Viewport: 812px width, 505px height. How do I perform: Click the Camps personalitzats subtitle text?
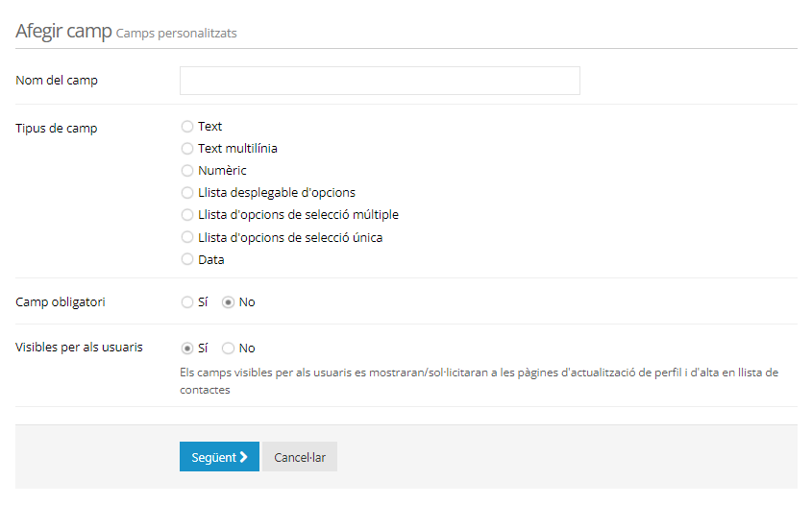[x=176, y=33]
